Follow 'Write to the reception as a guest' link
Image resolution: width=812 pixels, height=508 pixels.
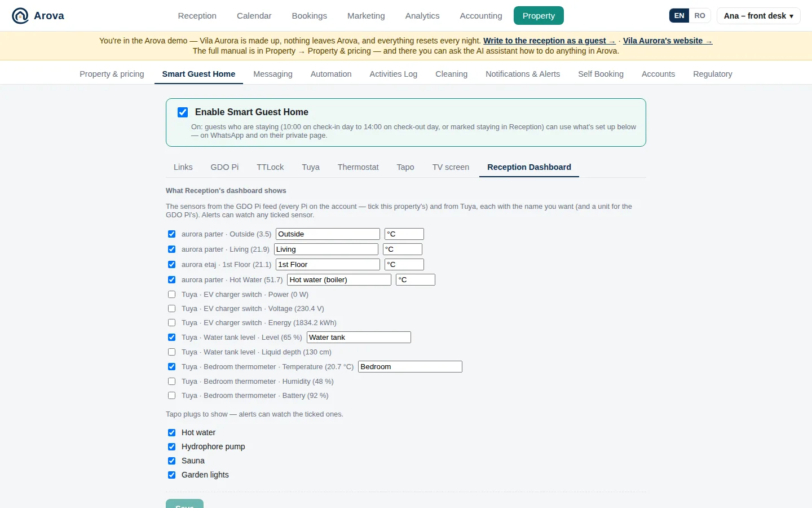click(x=549, y=41)
